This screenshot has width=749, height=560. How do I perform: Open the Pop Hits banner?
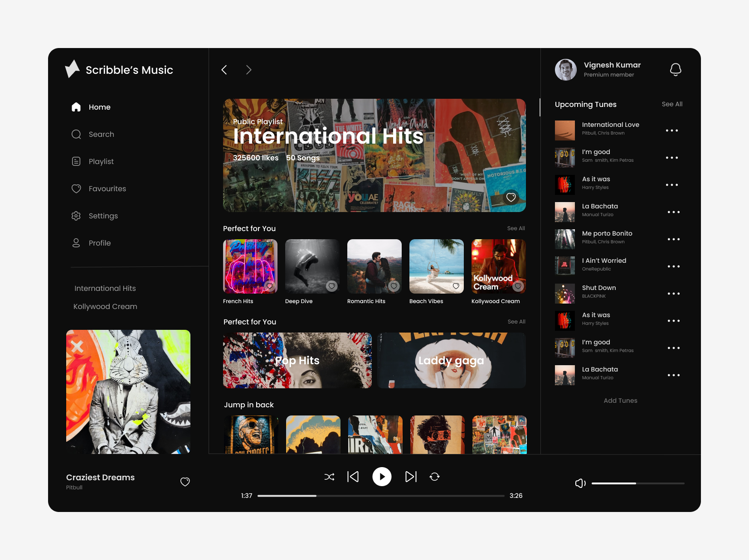click(x=297, y=361)
